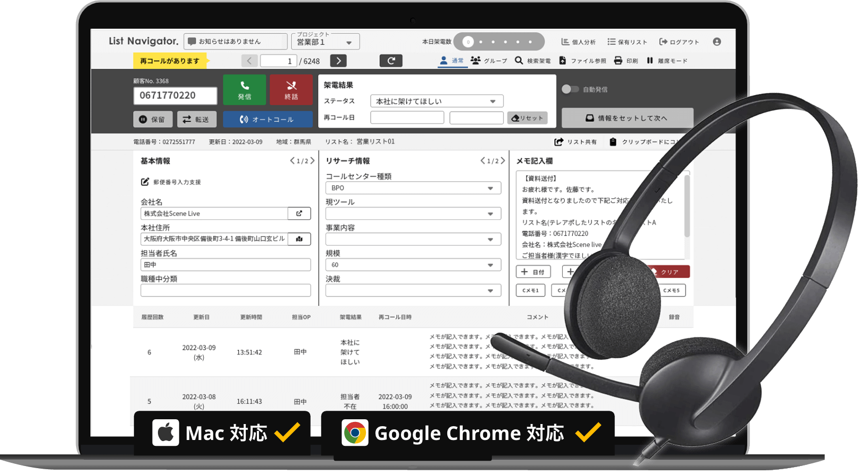
Task: Open 検索架電 search calling
Action: tap(533, 61)
